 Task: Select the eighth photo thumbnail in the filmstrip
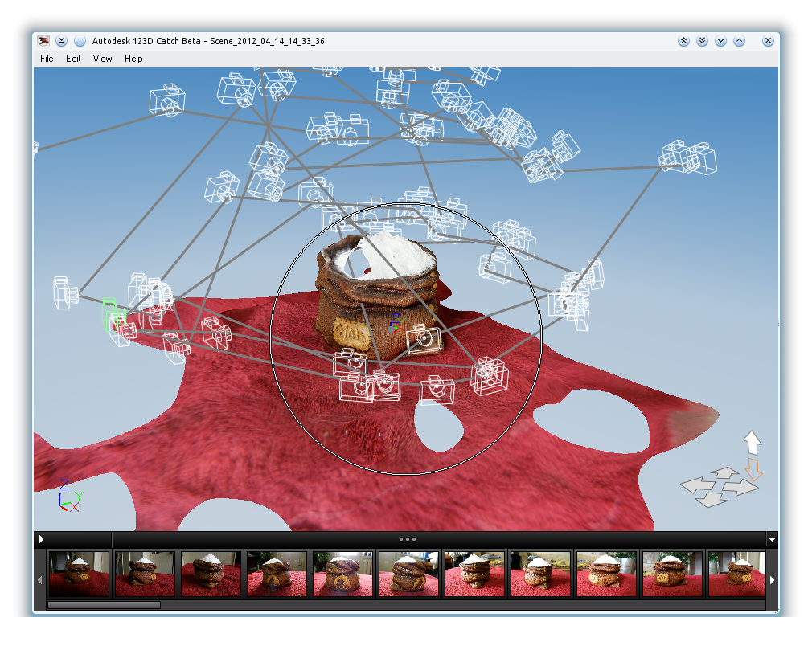540,574
